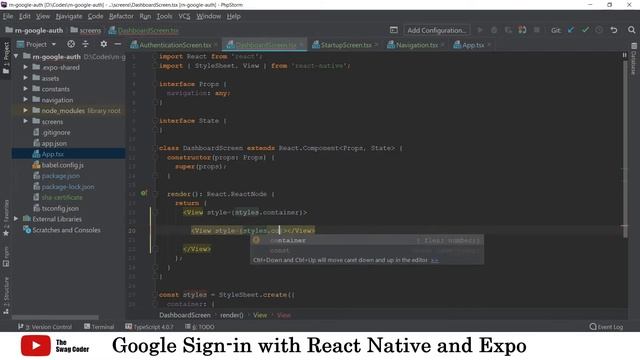Open the 1: Project sidebar tool button
This screenshot has width=640, height=360.
(6, 58)
